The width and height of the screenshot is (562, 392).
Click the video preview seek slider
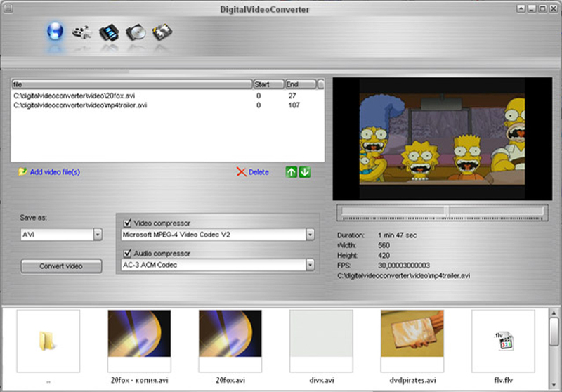pos(443,212)
